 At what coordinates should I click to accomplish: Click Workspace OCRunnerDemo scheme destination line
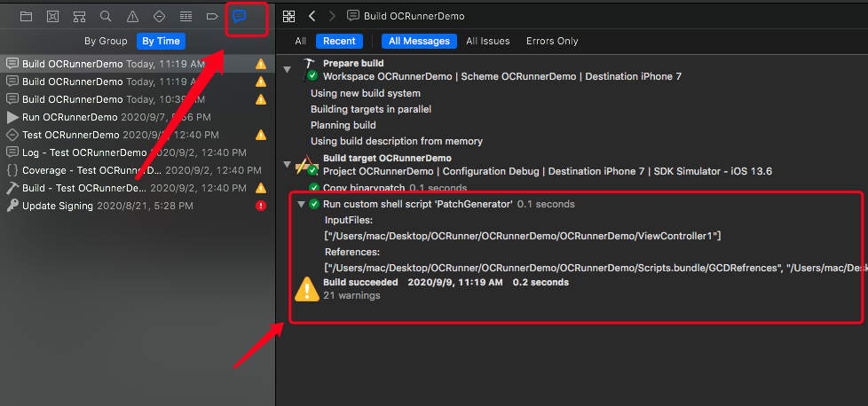502,76
